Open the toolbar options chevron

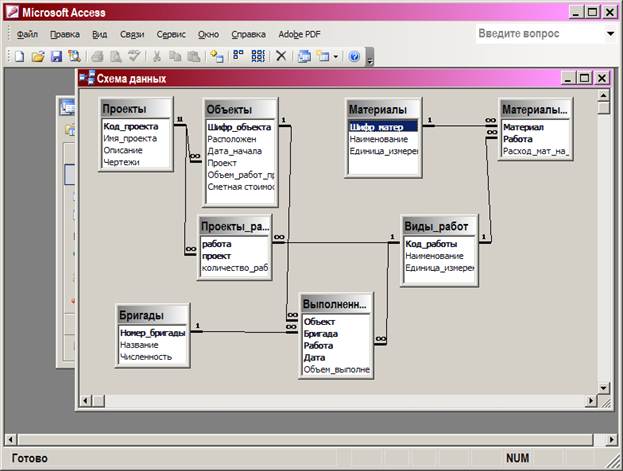point(370,56)
